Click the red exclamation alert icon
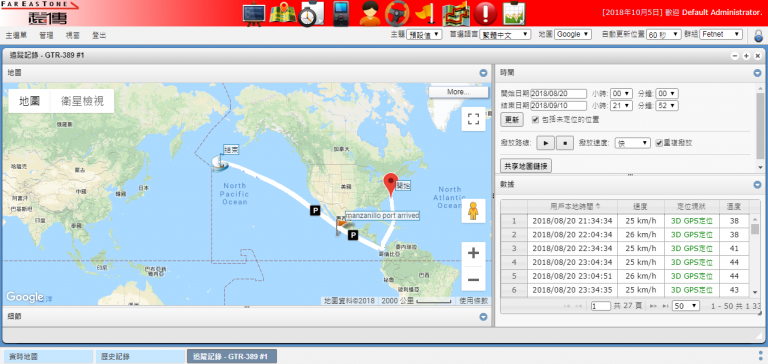The width and height of the screenshot is (768, 364). pos(485,13)
